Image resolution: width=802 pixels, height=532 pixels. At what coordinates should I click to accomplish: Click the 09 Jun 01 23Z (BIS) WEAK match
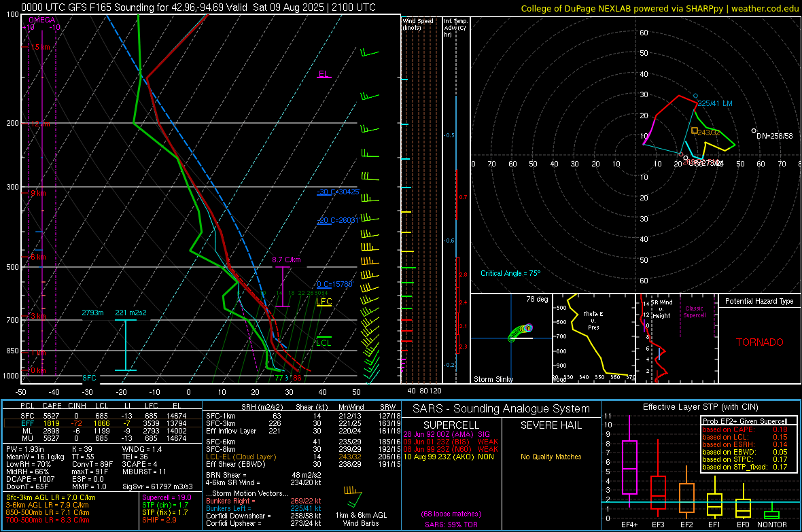(x=451, y=442)
